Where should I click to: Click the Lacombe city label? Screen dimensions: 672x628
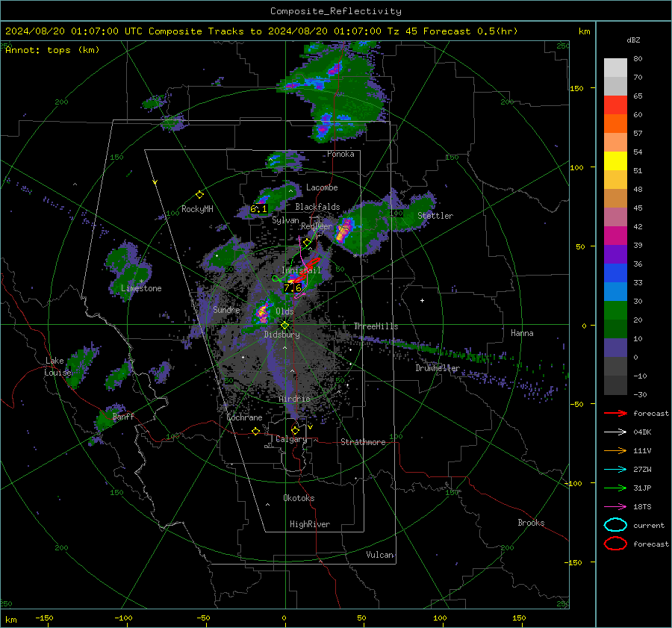[x=322, y=187]
